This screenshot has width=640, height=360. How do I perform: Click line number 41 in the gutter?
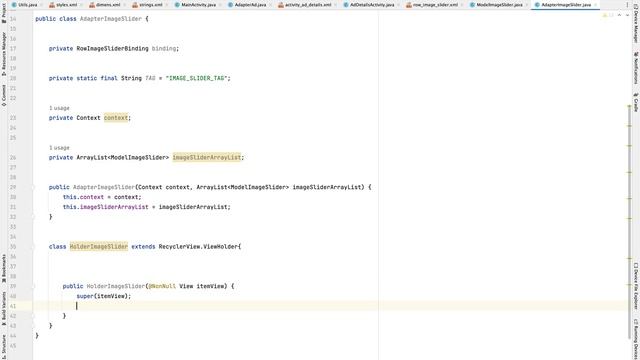coord(13,306)
